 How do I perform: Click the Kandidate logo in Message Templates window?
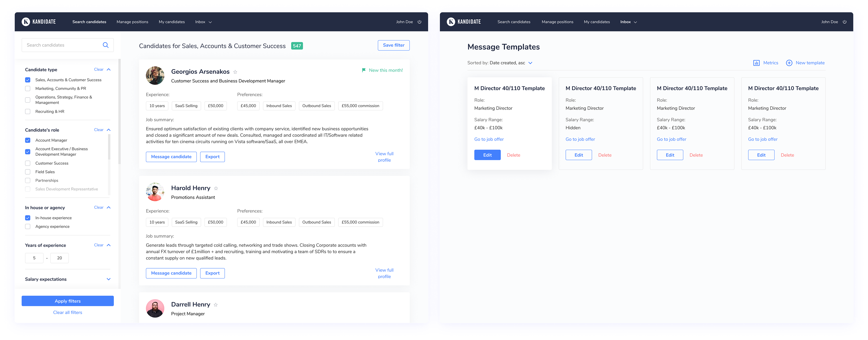464,22
